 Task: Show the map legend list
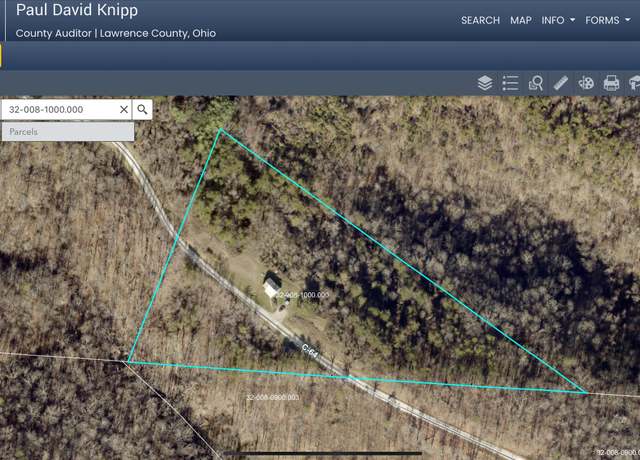(510, 83)
